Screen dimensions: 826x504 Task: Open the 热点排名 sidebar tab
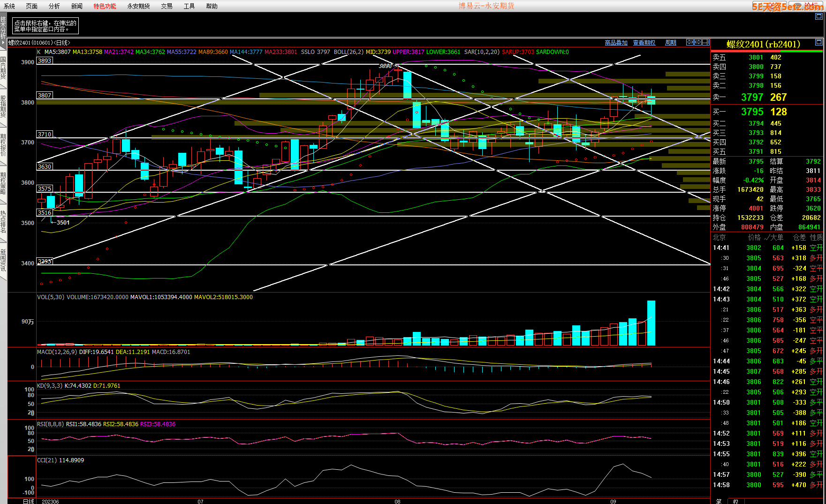pyautogui.click(x=3, y=222)
